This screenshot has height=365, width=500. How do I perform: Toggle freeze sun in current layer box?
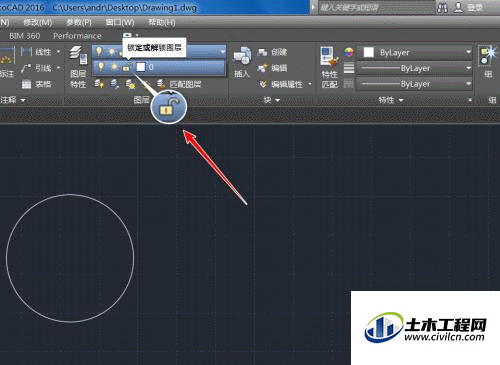[x=112, y=52]
